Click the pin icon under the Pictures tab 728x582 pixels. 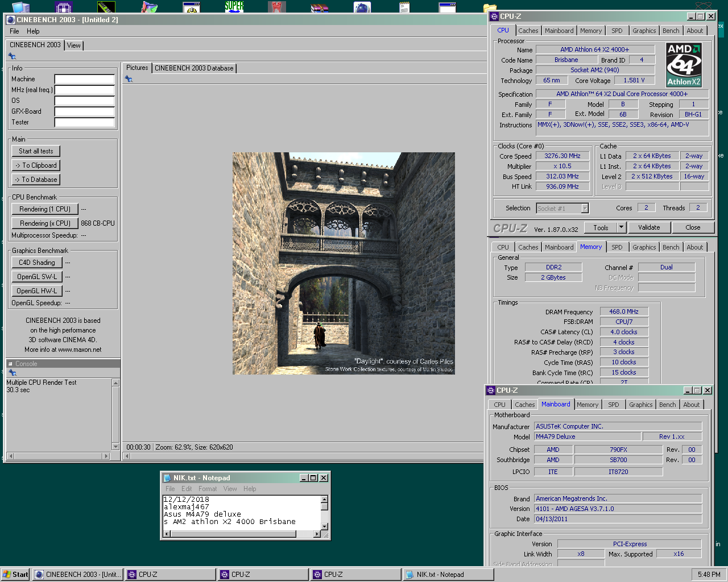point(129,79)
